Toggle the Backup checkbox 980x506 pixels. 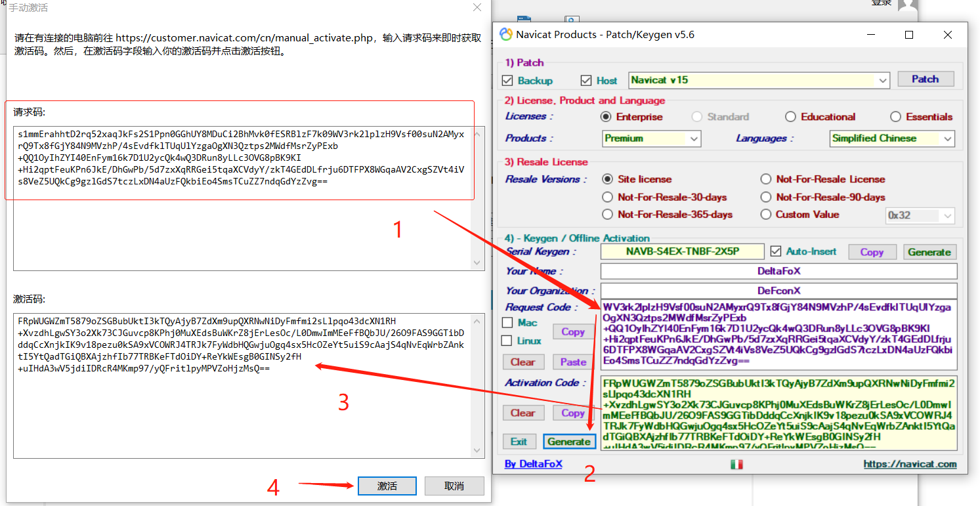click(507, 81)
